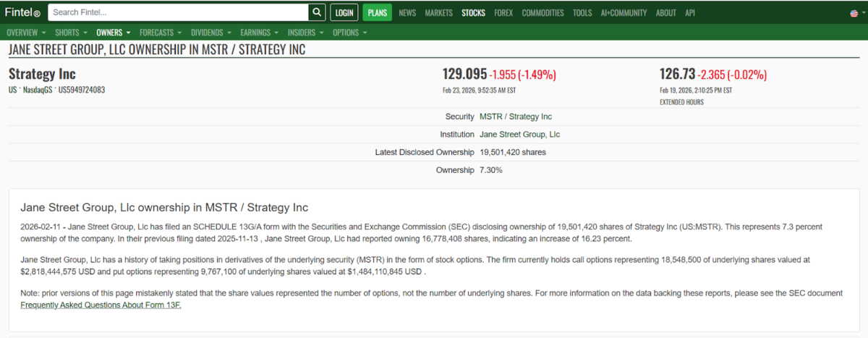Click the search magnifier icon button
The height and width of the screenshot is (338, 868).
tap(317, 12)
